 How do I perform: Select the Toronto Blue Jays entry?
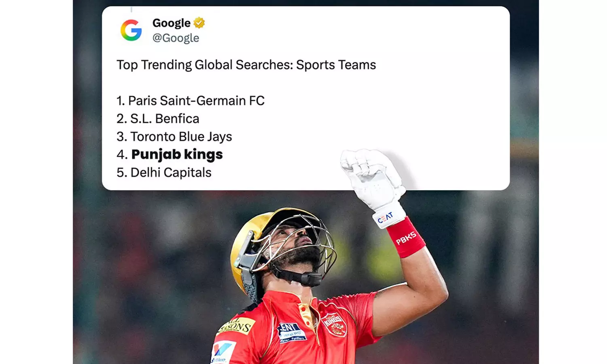pyautogui.click(x=174, y=137)
